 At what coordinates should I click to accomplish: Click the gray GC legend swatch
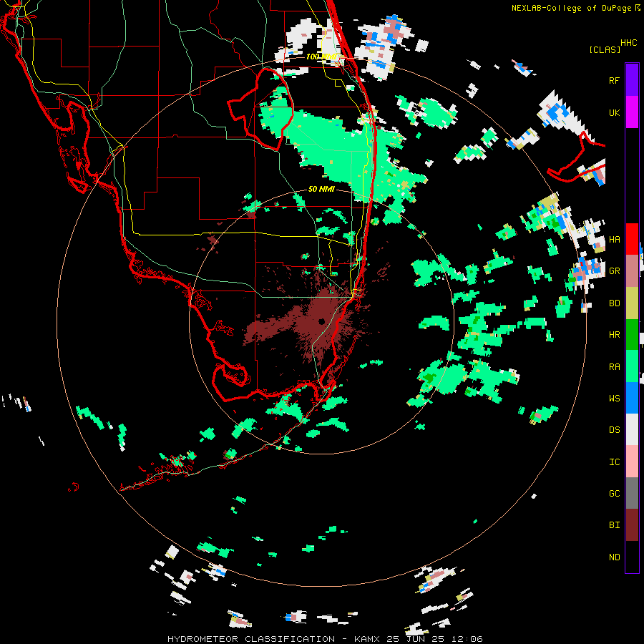[632, 493]
